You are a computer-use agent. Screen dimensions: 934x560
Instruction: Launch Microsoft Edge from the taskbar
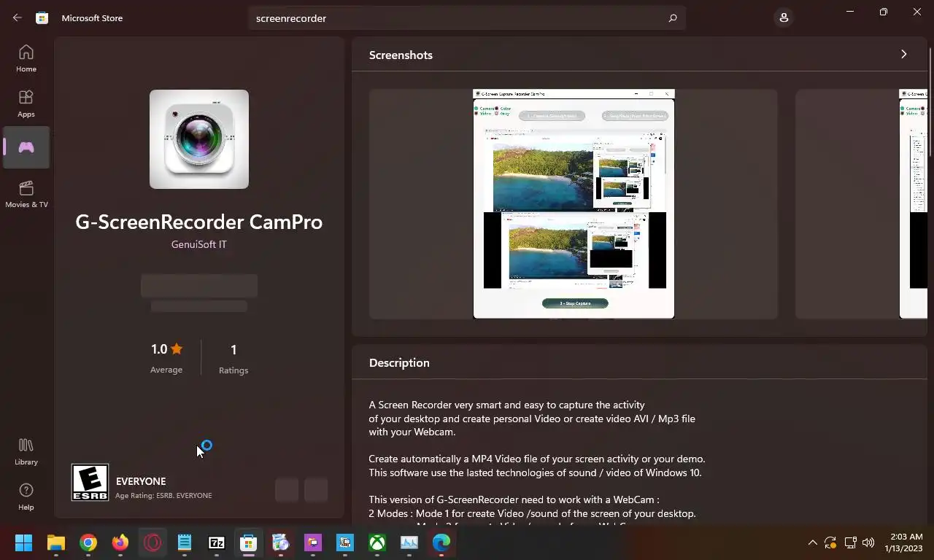[x=441, y=542]
